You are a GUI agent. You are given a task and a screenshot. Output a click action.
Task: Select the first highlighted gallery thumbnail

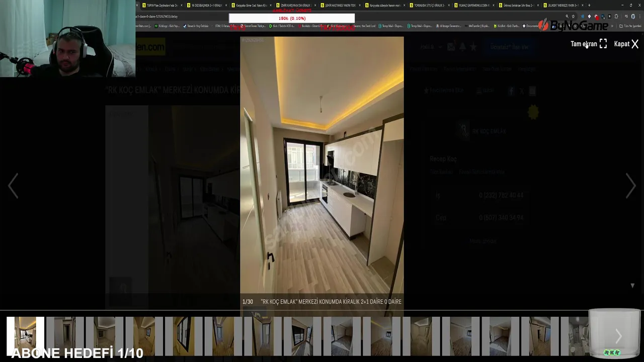coord(25,336)
